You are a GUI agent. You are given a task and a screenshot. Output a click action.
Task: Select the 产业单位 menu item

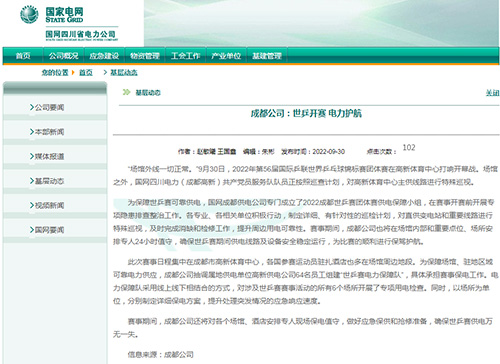(x=226, y=56)
